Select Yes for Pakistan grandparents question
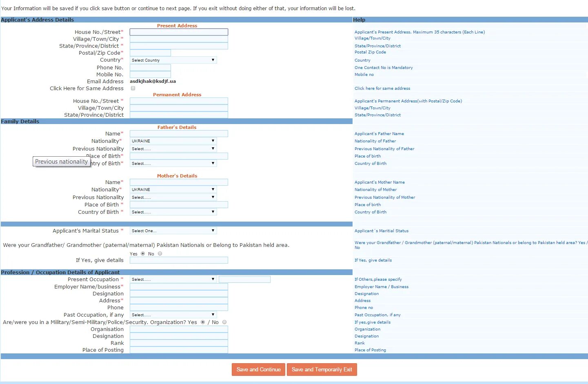588x384 pixels. click(143, 253)
